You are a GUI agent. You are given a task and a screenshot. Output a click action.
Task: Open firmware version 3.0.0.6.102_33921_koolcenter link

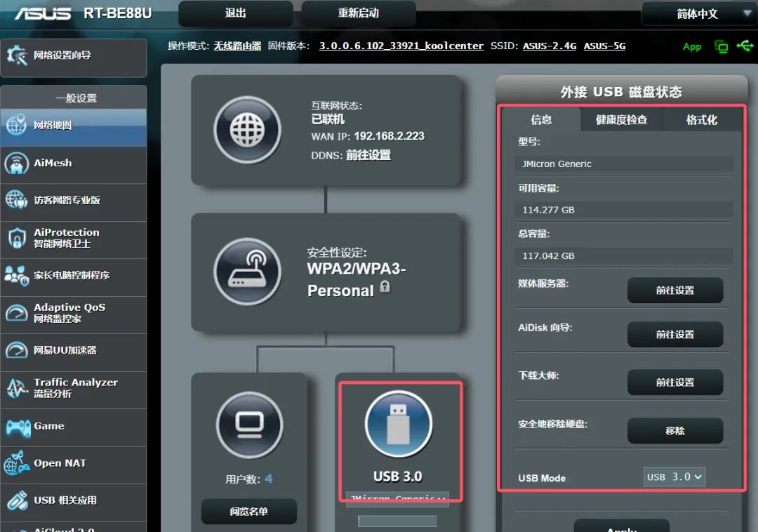(x=401, y=46)
